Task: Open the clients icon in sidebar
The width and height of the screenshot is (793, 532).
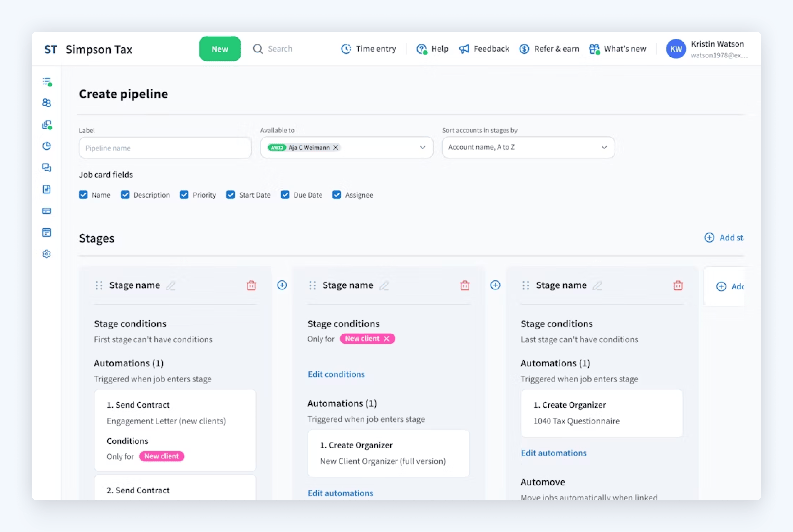Action: click(x=47, y=103)
